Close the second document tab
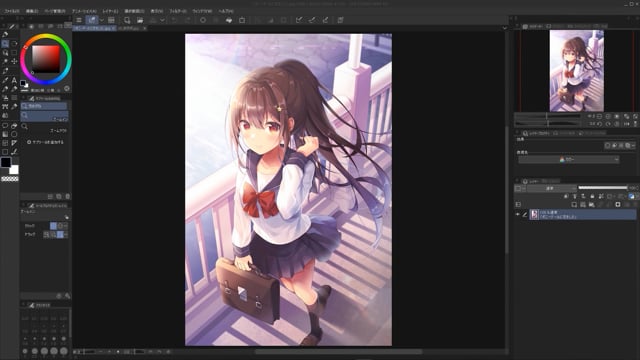This screenshot has height=360, width=640. 145,29
